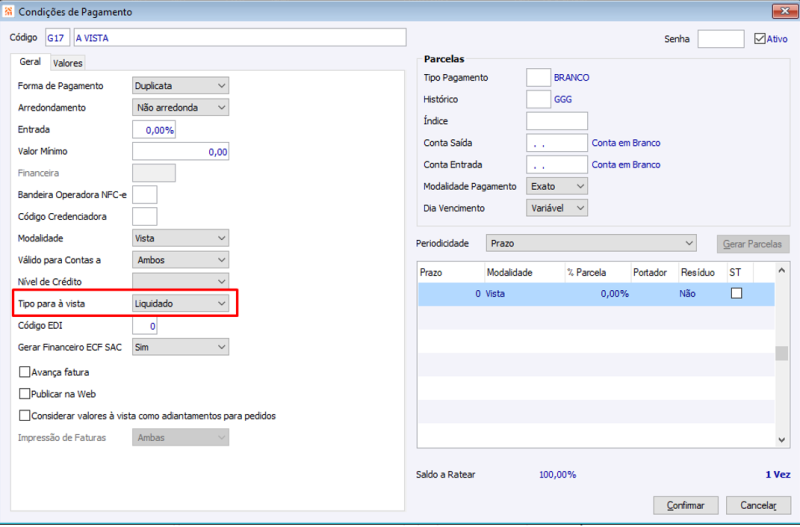Click the Entrada percentage field

click(x=154, y=130)
